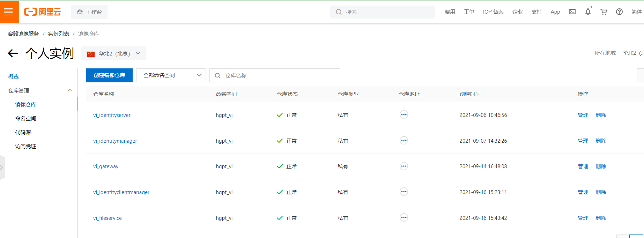Click the 创建镜像仓库 button
This screenshot has height=238, width=644.
click(109, 75)
